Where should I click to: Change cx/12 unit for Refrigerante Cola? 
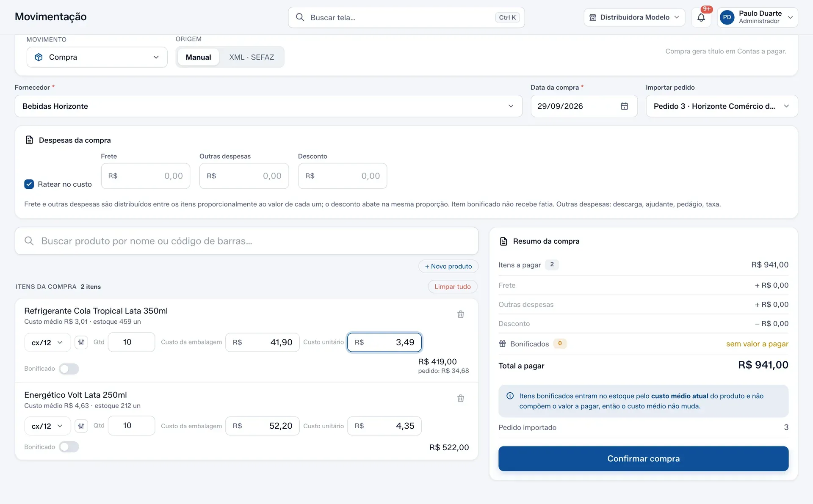pos(47,342)
